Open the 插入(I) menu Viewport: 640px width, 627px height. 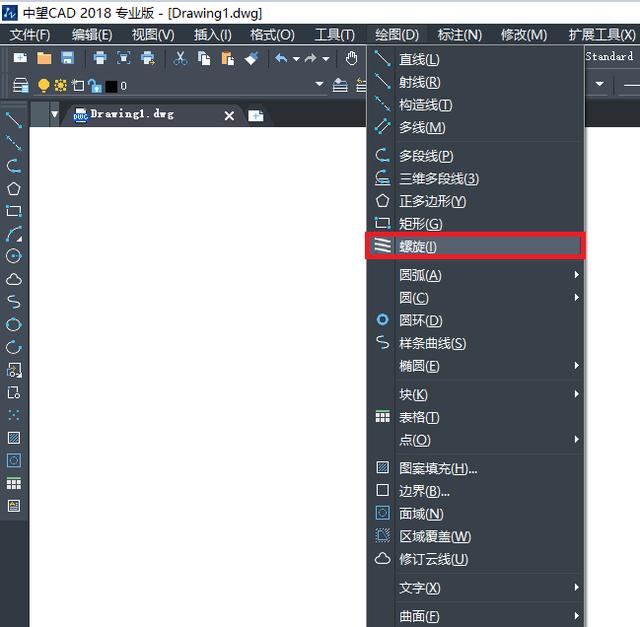(x=213, y=35)
